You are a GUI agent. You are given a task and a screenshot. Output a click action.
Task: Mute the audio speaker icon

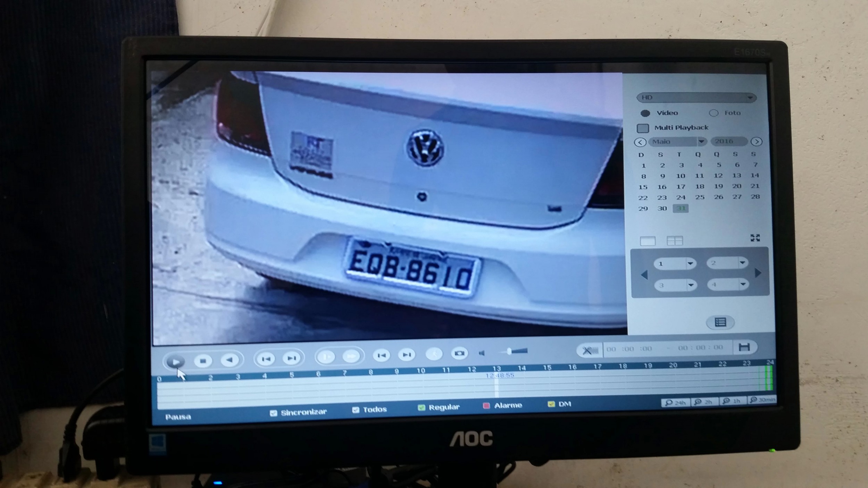pyautogui.click(x=482, y=353)
